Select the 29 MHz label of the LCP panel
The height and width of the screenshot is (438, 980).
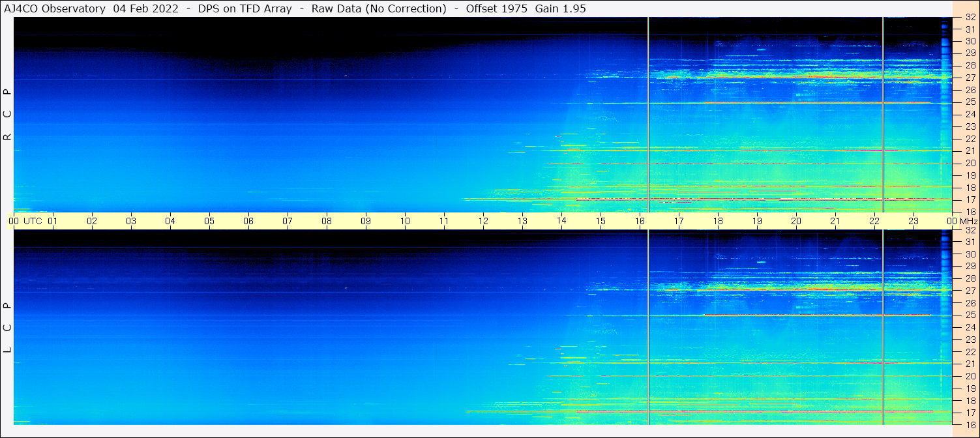coord(970,267)
